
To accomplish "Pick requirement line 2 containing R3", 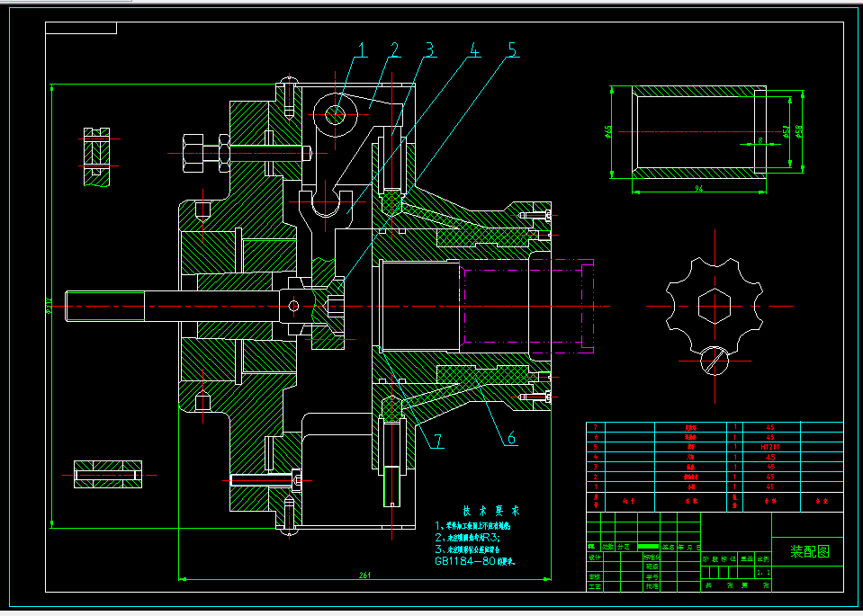I will 467,537.
